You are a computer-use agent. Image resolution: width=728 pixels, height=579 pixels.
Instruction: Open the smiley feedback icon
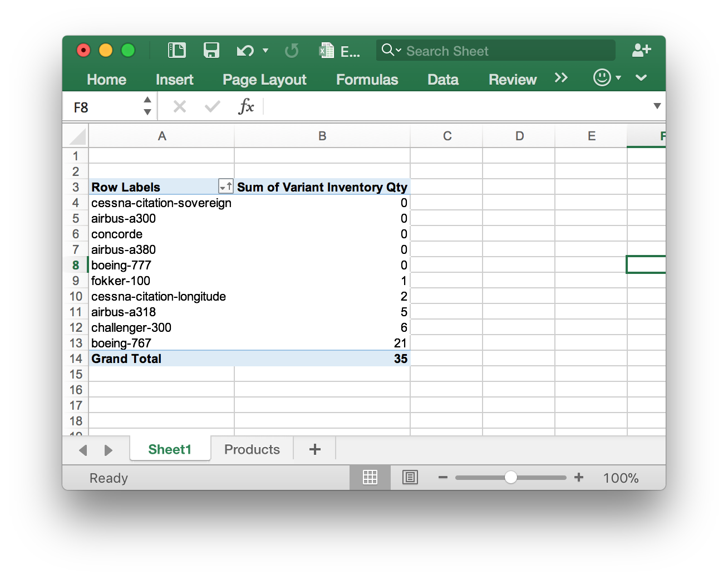coord(602,78)
